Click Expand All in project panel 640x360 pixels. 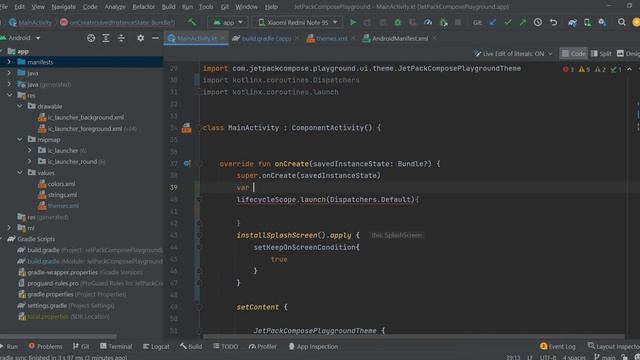106,38
